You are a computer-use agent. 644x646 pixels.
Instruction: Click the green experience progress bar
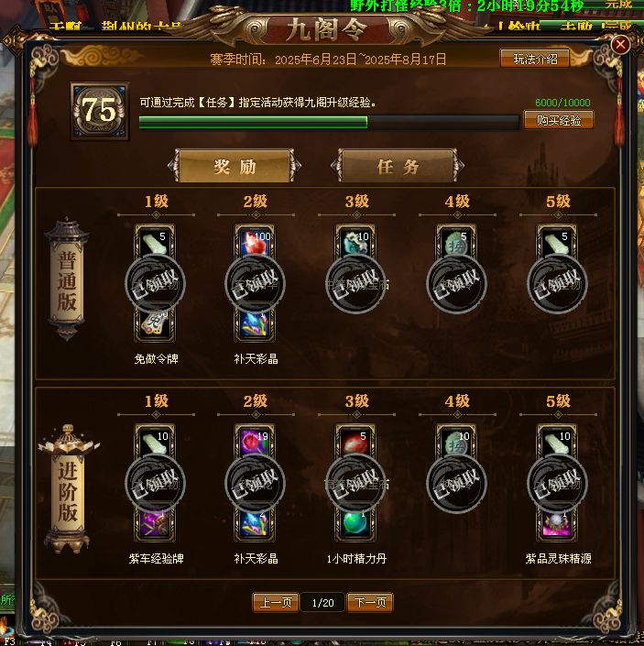tap(329, 123)
